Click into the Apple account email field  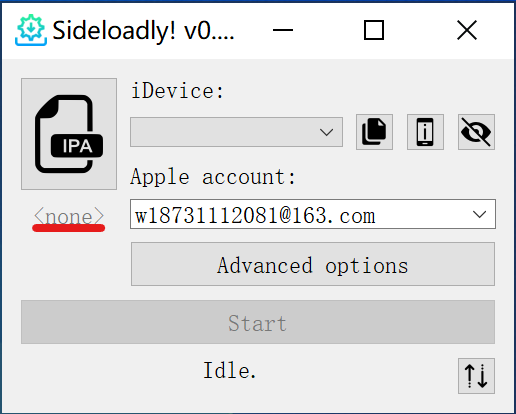(313, 214)
